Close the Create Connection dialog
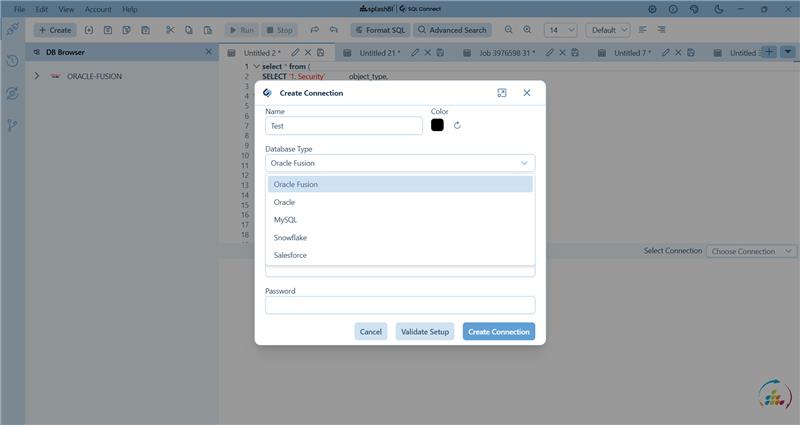 tap(527, 93)
